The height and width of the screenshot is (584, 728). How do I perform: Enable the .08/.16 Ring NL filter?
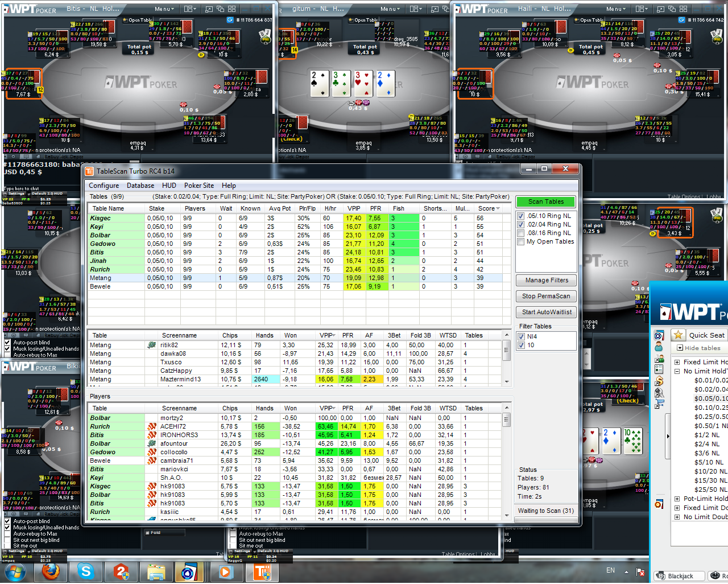coord(520,233)
